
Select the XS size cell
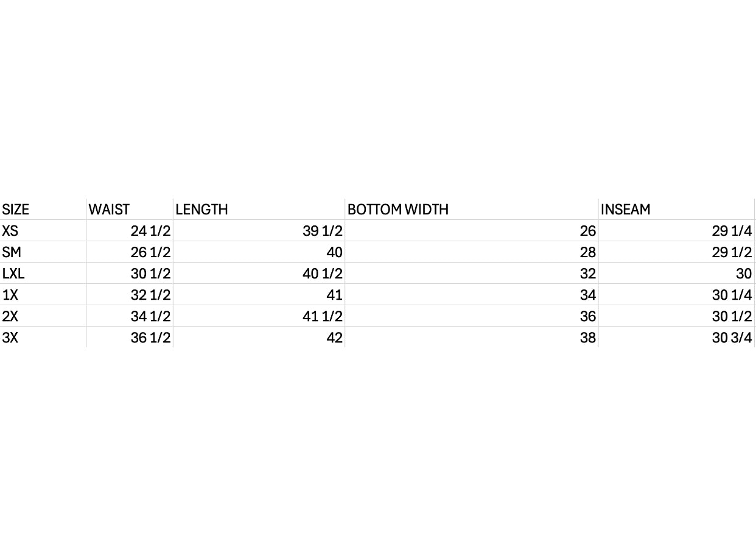[43, 230]
